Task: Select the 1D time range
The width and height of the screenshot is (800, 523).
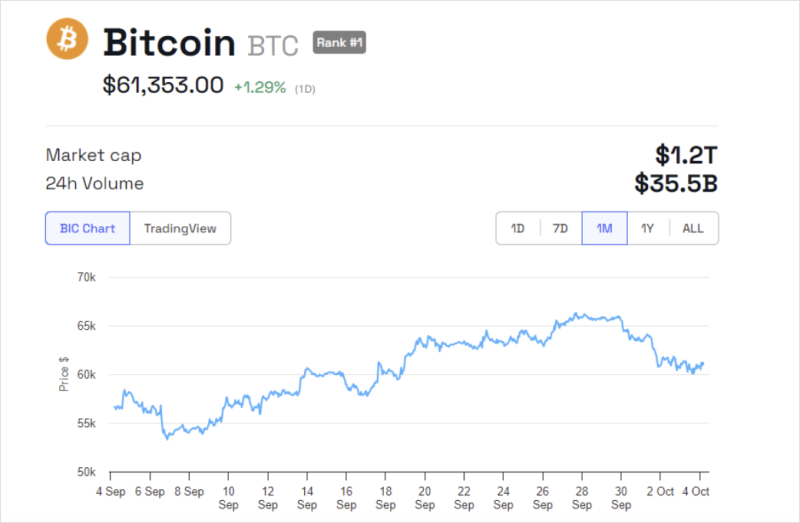Action: (518, 228)
